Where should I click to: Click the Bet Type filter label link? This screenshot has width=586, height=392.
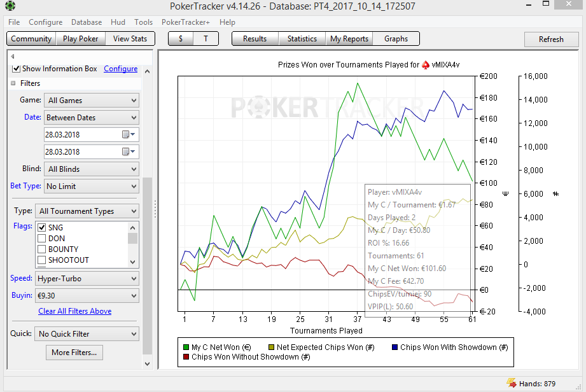(x=25, y=186)
